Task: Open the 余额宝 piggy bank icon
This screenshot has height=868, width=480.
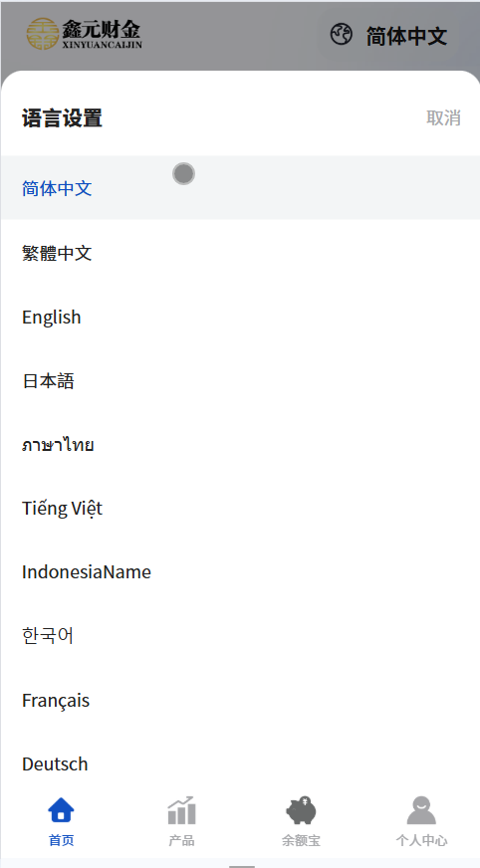Action: (x=301, y=810)
